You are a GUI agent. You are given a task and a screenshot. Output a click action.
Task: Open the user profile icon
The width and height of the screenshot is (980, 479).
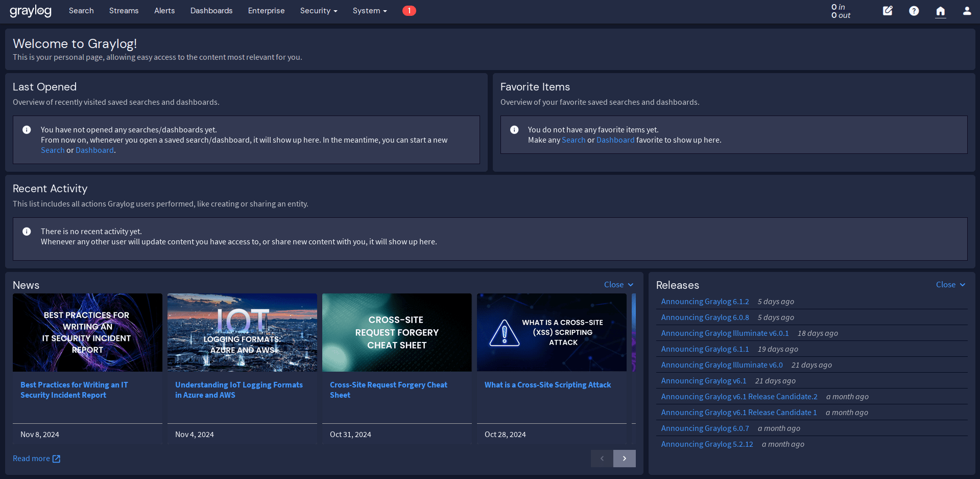[967, 11]
